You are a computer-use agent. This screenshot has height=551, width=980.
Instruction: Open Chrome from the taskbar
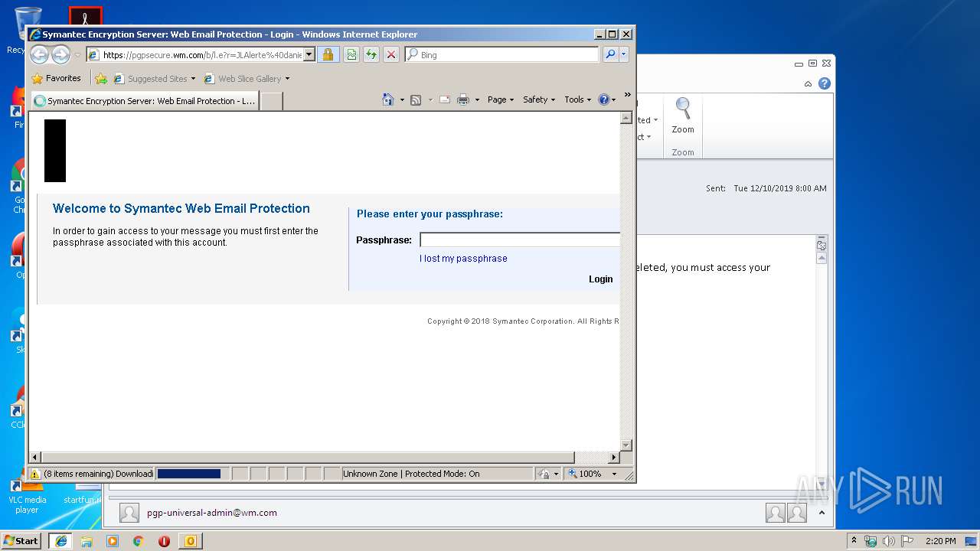point(139,540)
